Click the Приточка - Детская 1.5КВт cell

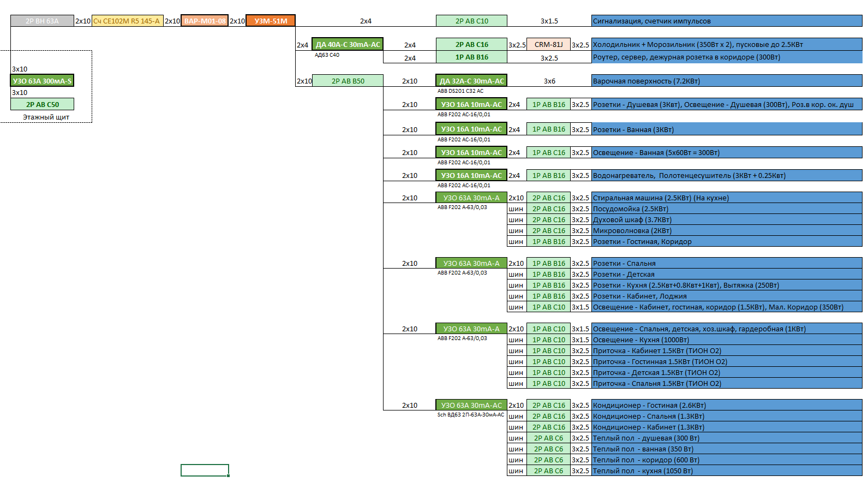[727, 372]
